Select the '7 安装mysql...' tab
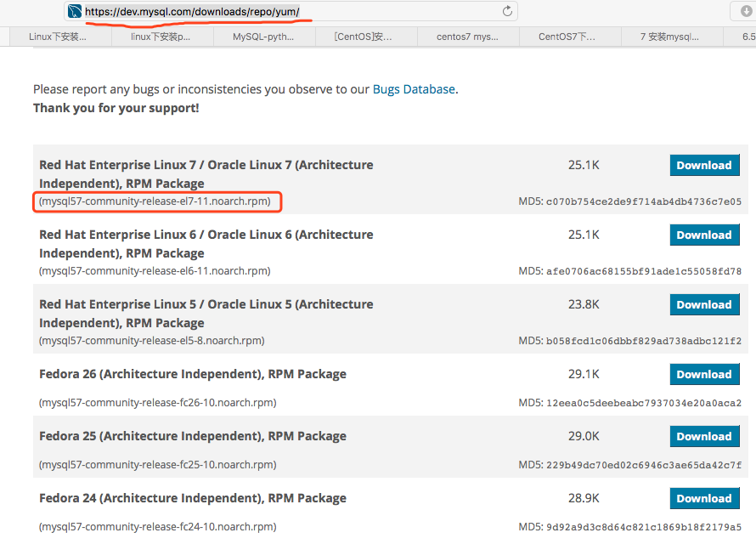Screen dimensions: 756x544 670,37
